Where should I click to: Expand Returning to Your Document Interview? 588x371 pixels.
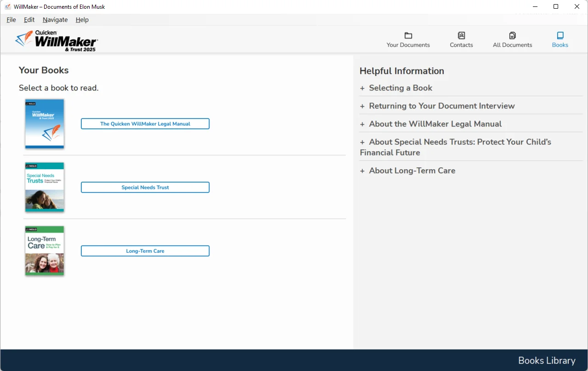[x=441, y=106]
